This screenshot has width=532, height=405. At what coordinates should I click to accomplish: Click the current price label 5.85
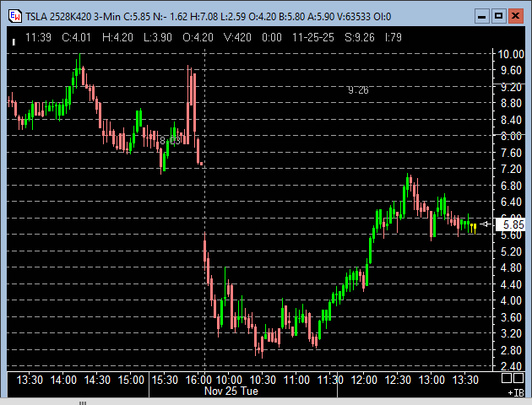pos(513,224)
